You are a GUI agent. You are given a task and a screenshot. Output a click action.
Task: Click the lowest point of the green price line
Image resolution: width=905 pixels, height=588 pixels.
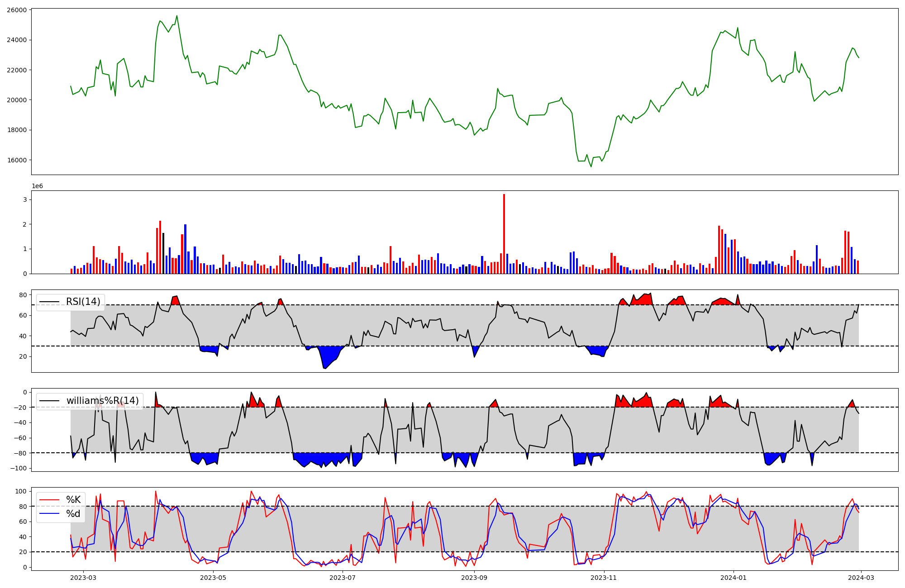pyautogui.click(x=591, y=166)
